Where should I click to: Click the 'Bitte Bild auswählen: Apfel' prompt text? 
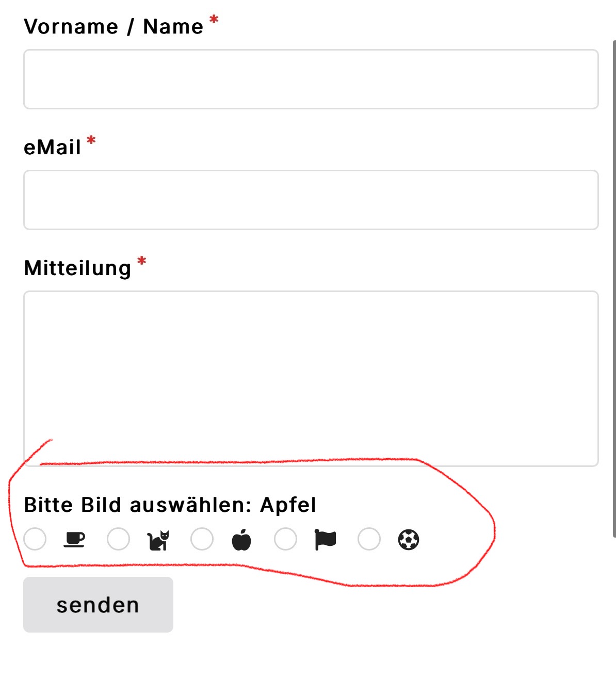(170, 505)
